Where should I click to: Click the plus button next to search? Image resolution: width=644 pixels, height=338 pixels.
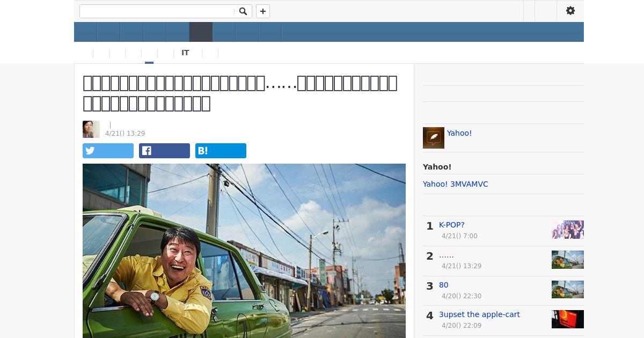(263, 11)
